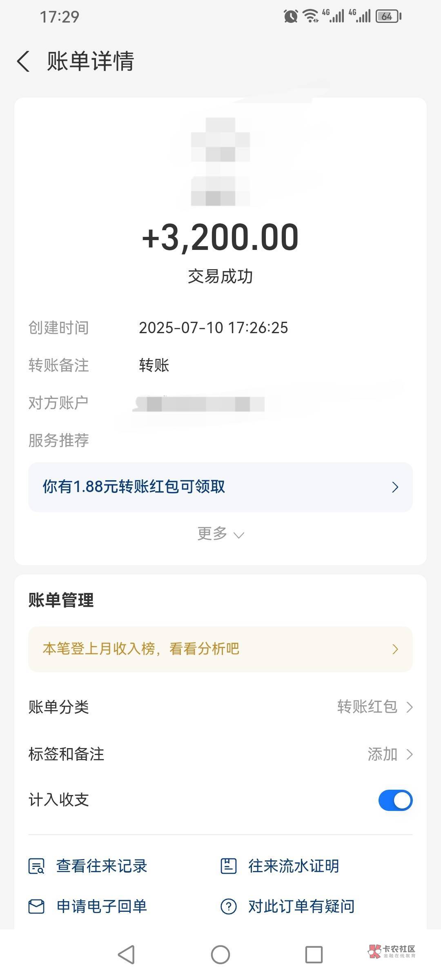Image resolution: width=441 pixels, height=980 pixels.
Task: Tap the 查看往来记录 link
Action: click(x=102, y=866)
